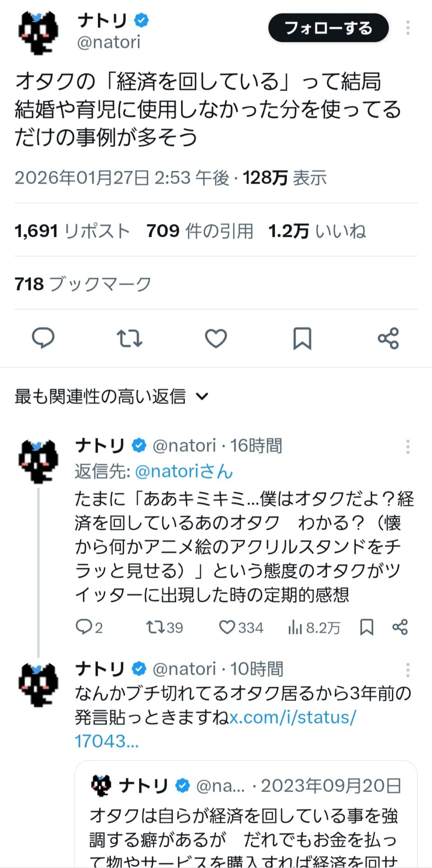Share the main post via share icon
This screenshot has width=432, height=868.
389,338
